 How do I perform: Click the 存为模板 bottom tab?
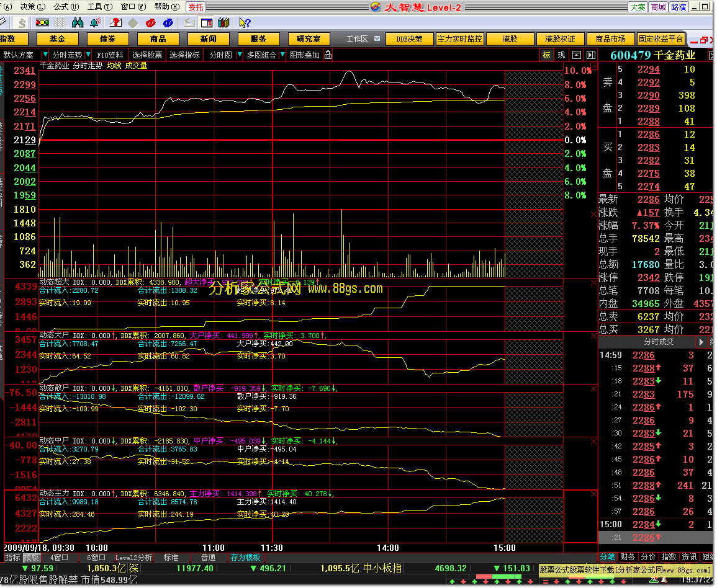(x=246, y=558)
